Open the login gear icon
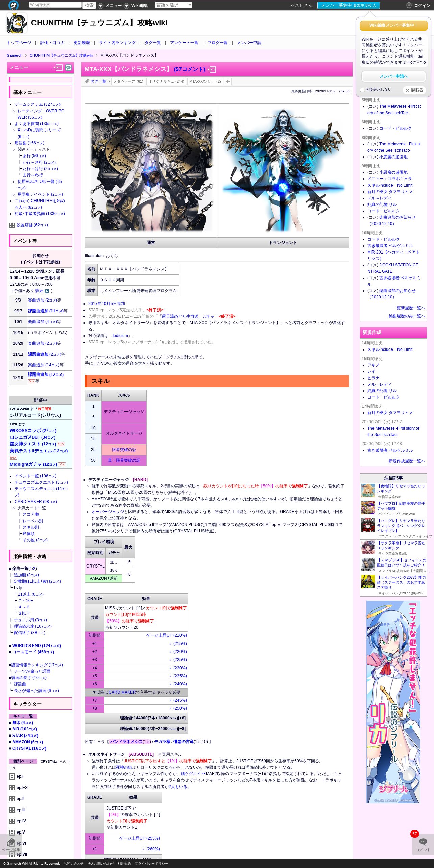Image resolution: width=434 pixels, height=868 pixels. [x=409, y=5]
